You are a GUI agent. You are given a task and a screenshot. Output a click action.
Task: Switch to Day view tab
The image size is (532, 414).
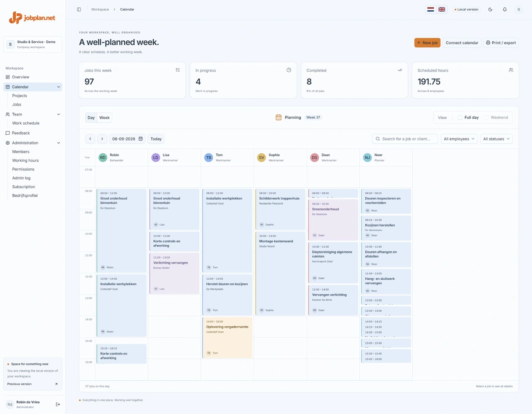click(x=91, y=118)
